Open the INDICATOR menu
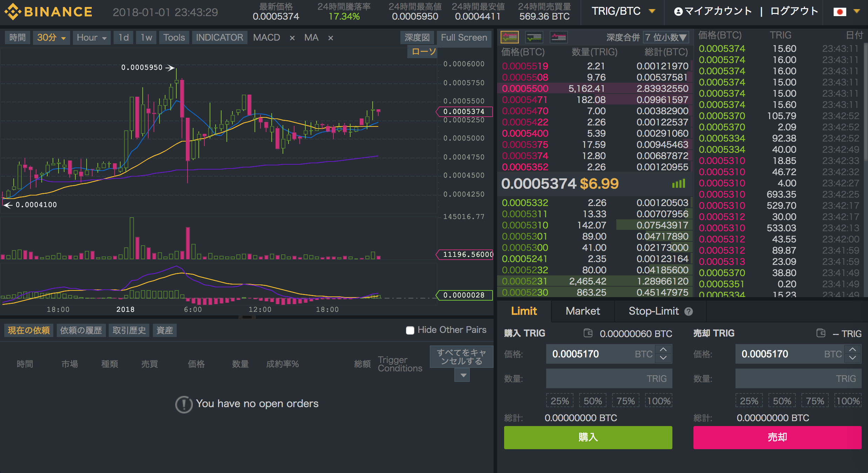 219,37
